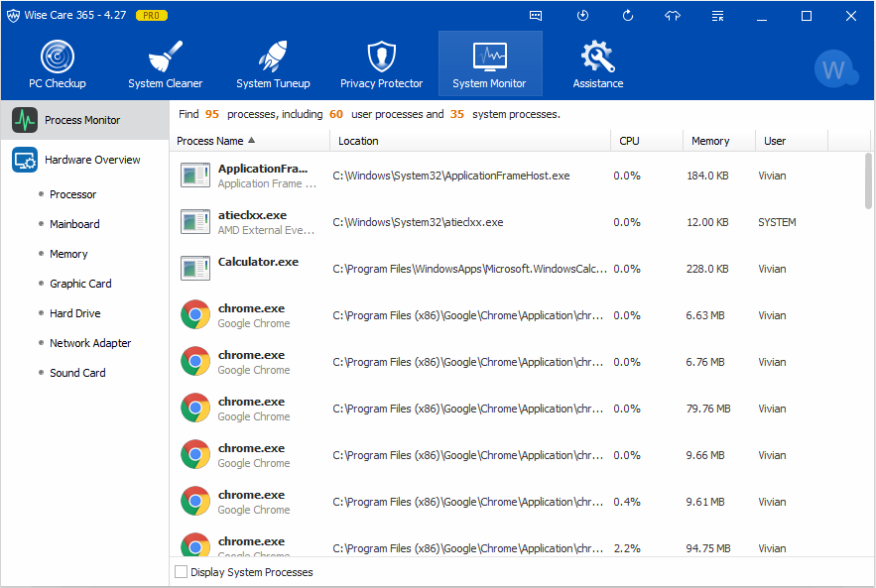Click the clock-shaped icon in title bar
This screenshot has width=876, height=588.
click(x=582, y=16)
